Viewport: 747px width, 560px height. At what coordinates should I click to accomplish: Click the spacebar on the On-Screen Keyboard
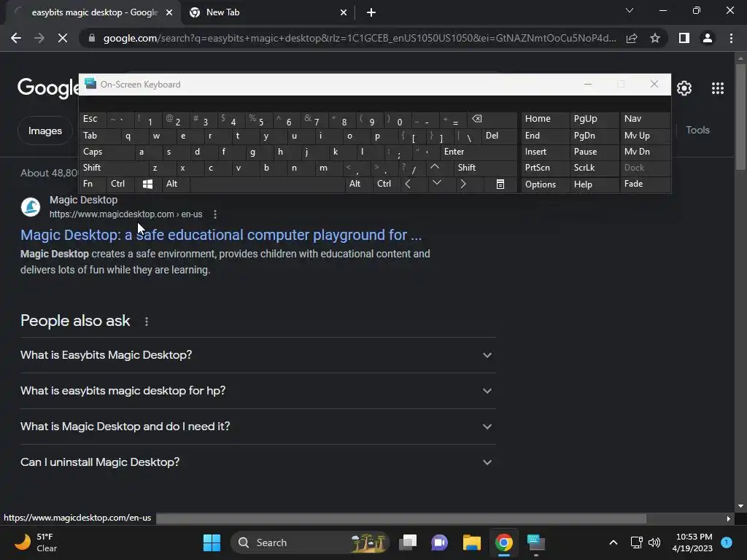point(267,184)
